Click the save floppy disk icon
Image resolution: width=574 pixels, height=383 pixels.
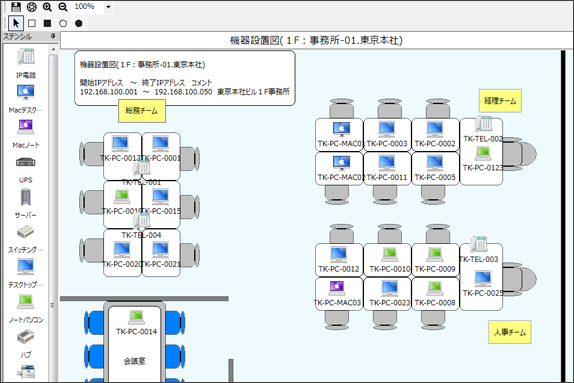tap(16, 7)
